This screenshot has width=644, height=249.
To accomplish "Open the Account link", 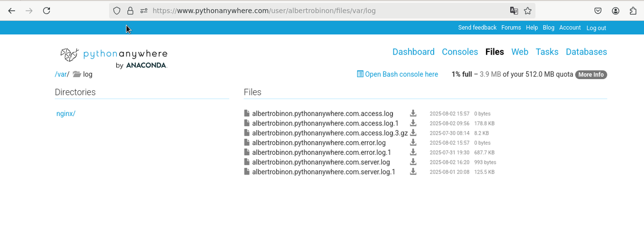I will click(570, 28).
